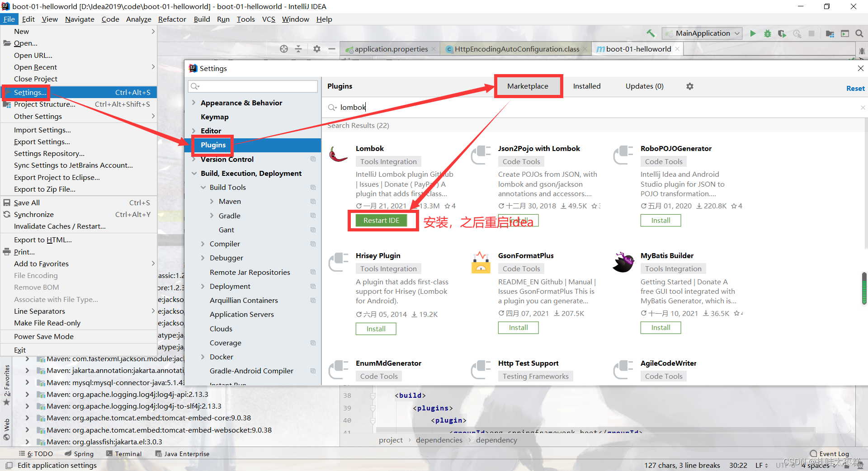Expand the Editor settings node
868x471 pixels.
(193, 131)
